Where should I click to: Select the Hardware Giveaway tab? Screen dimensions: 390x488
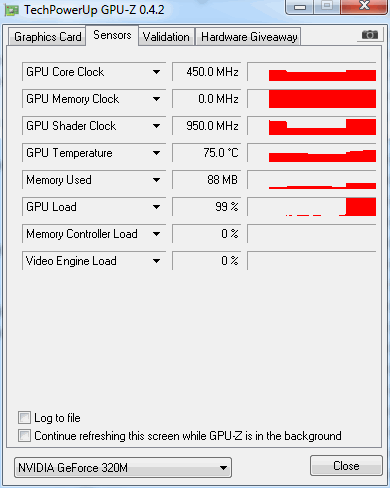[249, 37]
